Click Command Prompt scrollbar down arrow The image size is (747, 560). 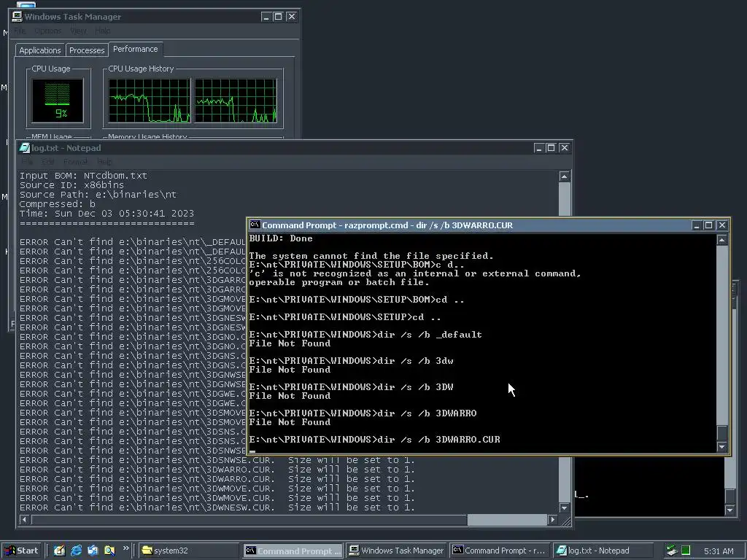(x=722, y=447)
